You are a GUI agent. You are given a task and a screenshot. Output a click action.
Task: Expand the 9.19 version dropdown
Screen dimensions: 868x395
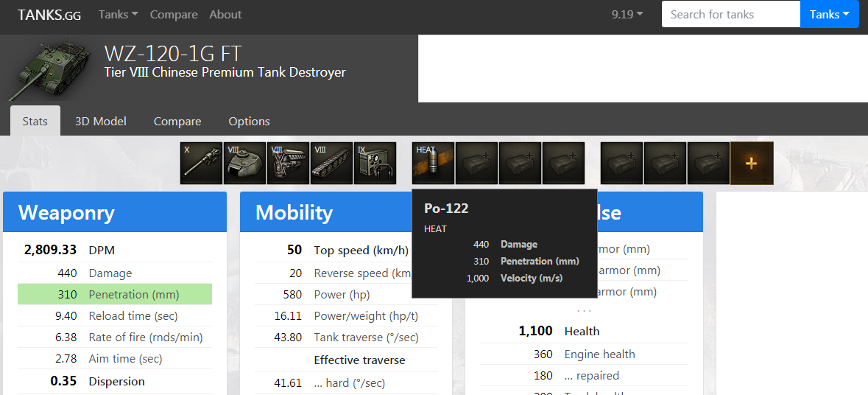[627, 15]
